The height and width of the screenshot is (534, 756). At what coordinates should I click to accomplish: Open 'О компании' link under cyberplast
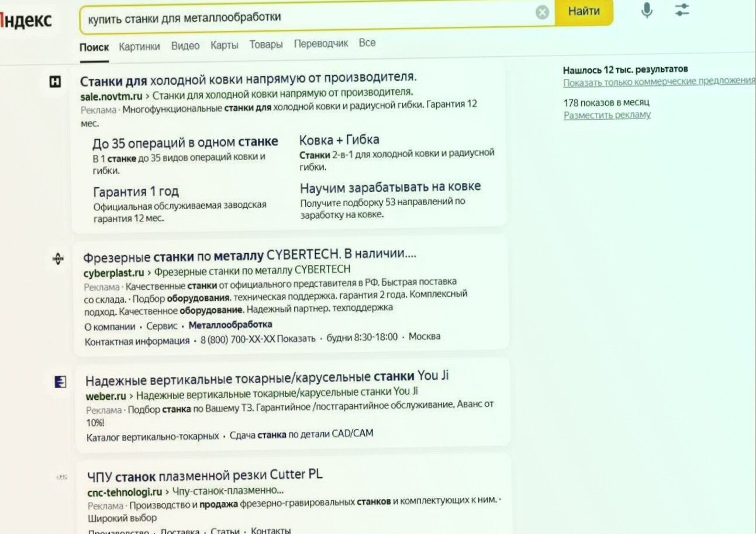pos(110,327)
